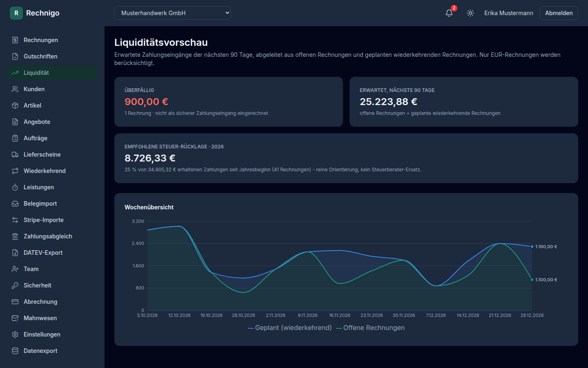588x368 pixels.
Task: Click the Rechnigo brand name
Action: 43,13
